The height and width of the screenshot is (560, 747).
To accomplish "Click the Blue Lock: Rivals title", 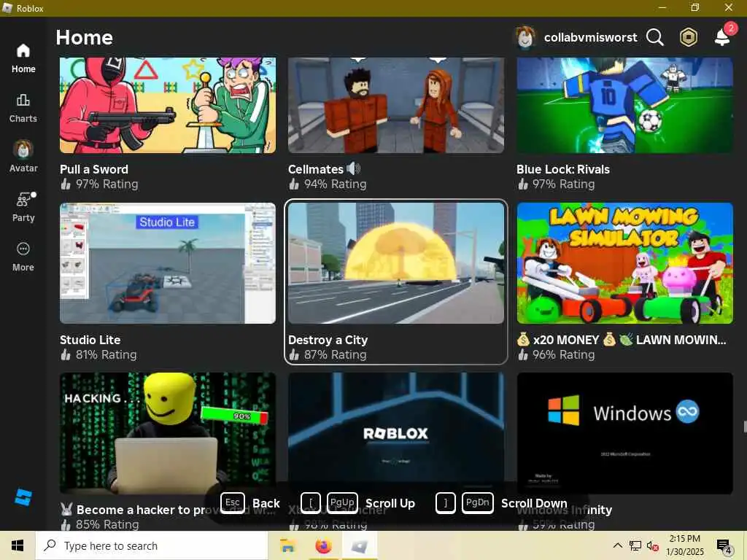I will 563,169.
